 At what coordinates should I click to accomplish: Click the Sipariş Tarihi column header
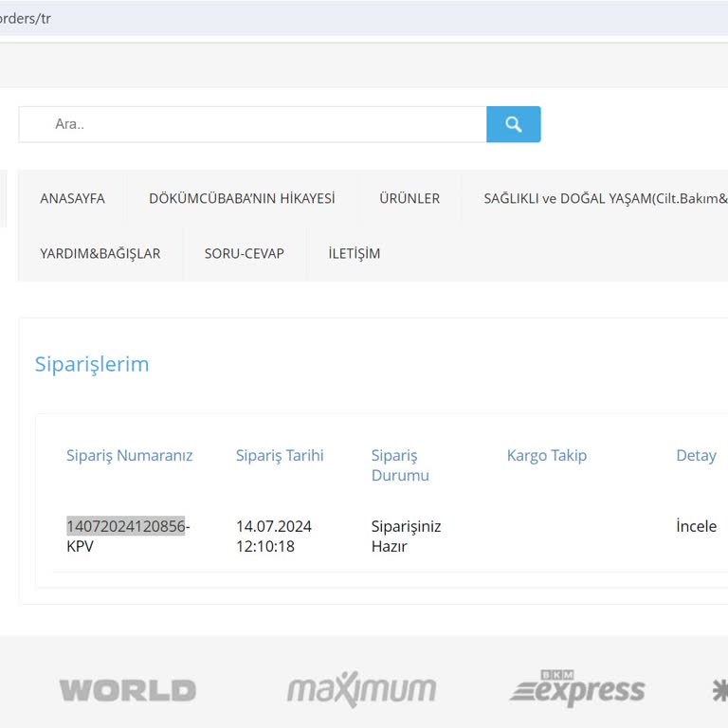(280, 455)
